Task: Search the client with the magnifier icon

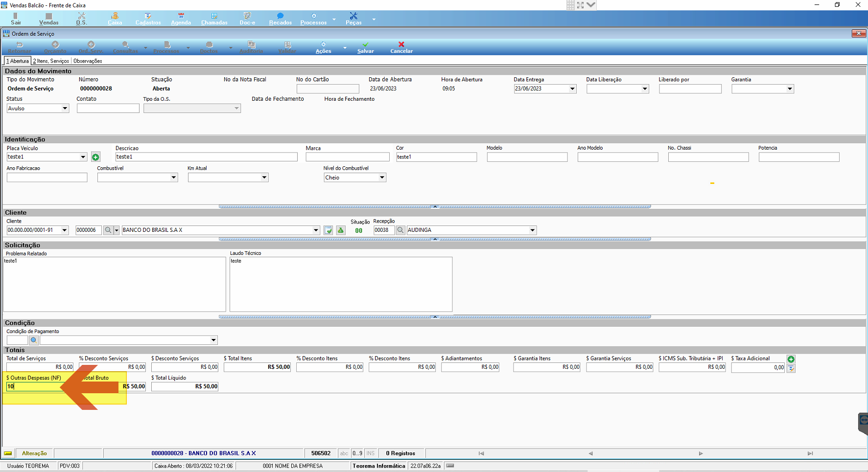Action: coord(108,230)
